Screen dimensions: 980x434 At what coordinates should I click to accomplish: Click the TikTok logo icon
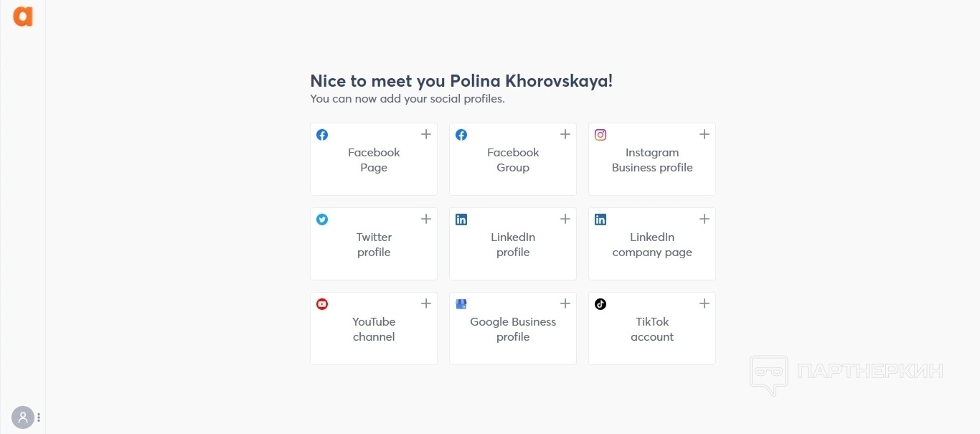pyautogui.click(x=600, y=304)
